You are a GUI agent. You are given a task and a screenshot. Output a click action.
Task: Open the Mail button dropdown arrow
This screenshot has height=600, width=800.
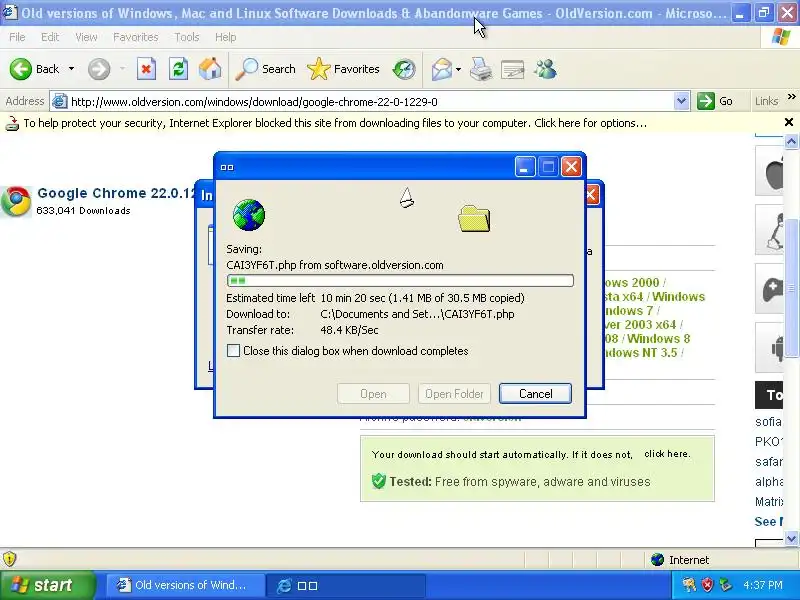[458, 69]
